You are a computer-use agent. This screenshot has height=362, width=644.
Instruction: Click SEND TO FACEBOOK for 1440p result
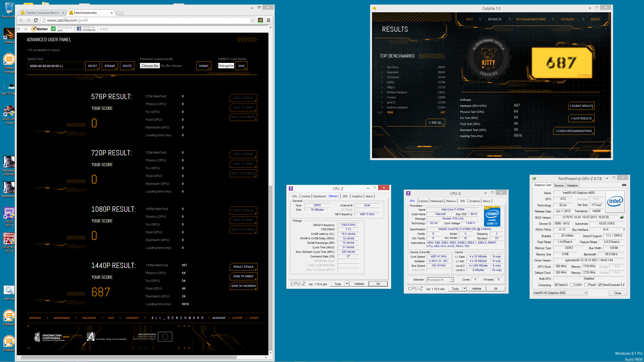pyautogui.click(x=244, y=286)
